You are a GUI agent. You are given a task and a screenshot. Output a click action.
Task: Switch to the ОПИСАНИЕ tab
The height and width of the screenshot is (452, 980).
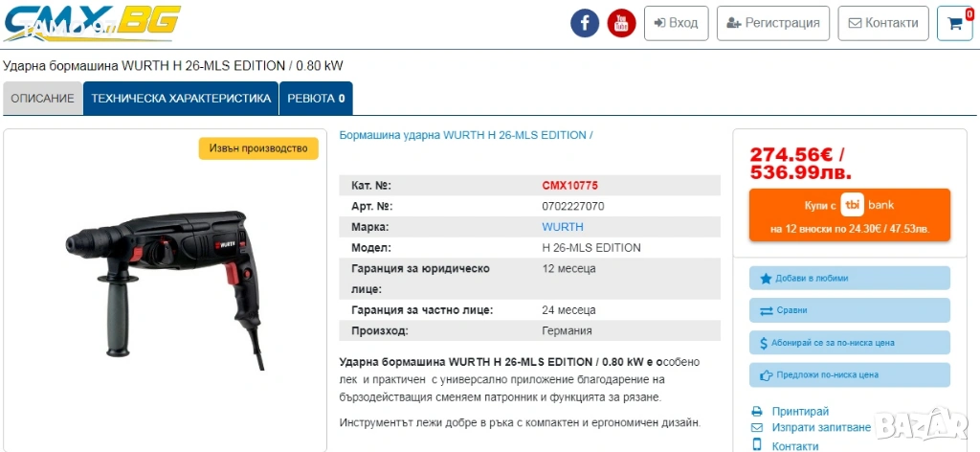click(x=42, y=99)
